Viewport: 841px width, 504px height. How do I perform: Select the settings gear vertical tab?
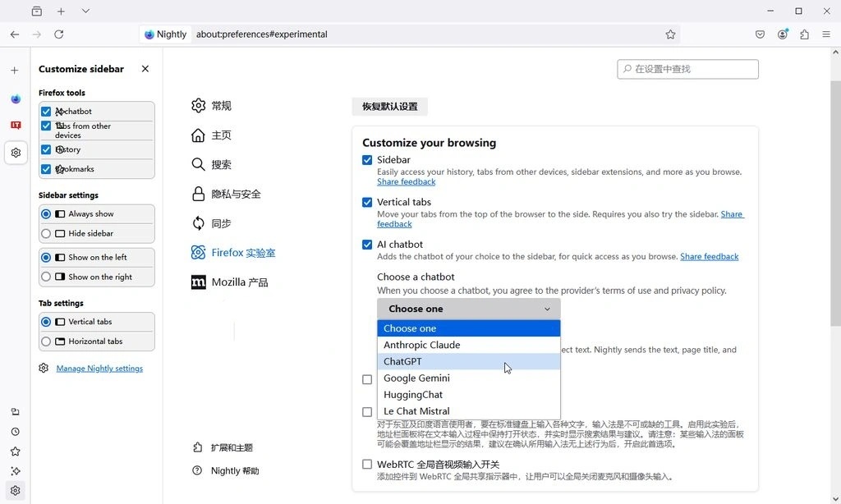(x=16, y=153)
